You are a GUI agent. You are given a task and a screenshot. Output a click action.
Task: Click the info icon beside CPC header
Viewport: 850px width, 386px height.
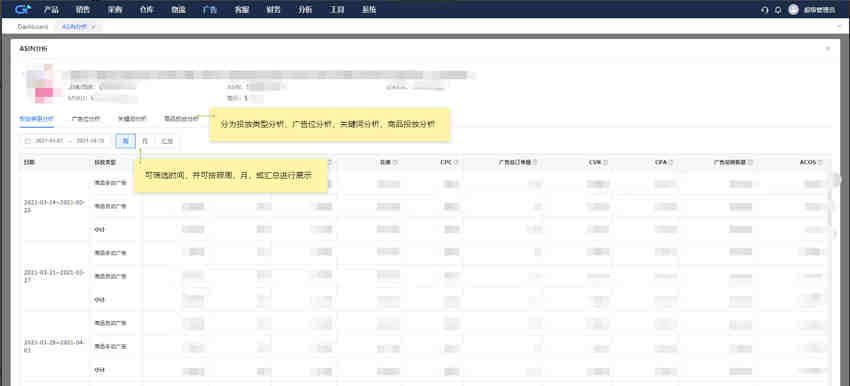coord(455,162)
